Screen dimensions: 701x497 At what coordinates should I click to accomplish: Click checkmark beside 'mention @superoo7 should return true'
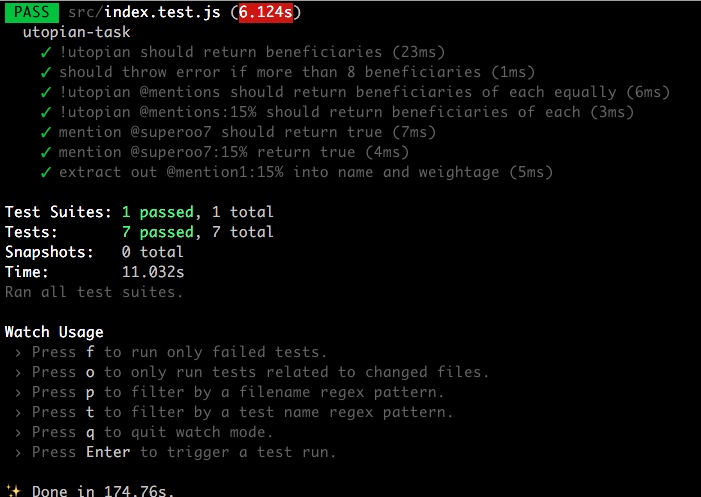[x=46, y=132]
